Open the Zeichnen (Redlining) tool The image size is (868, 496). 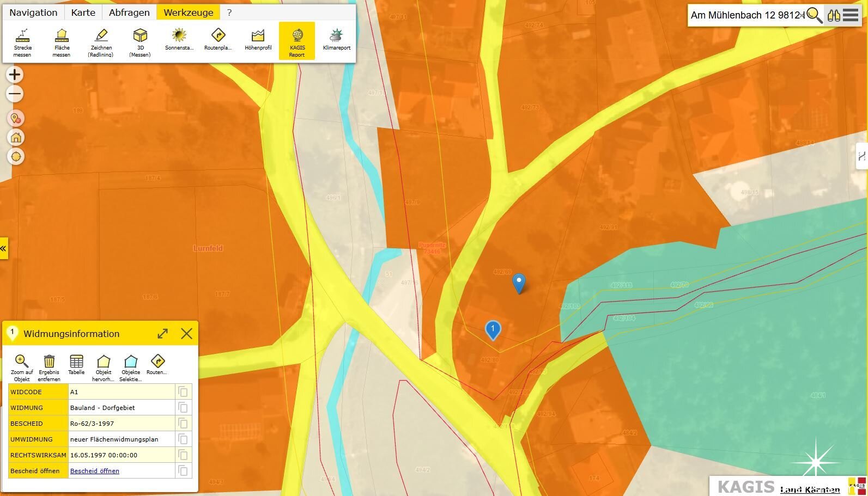101,41
